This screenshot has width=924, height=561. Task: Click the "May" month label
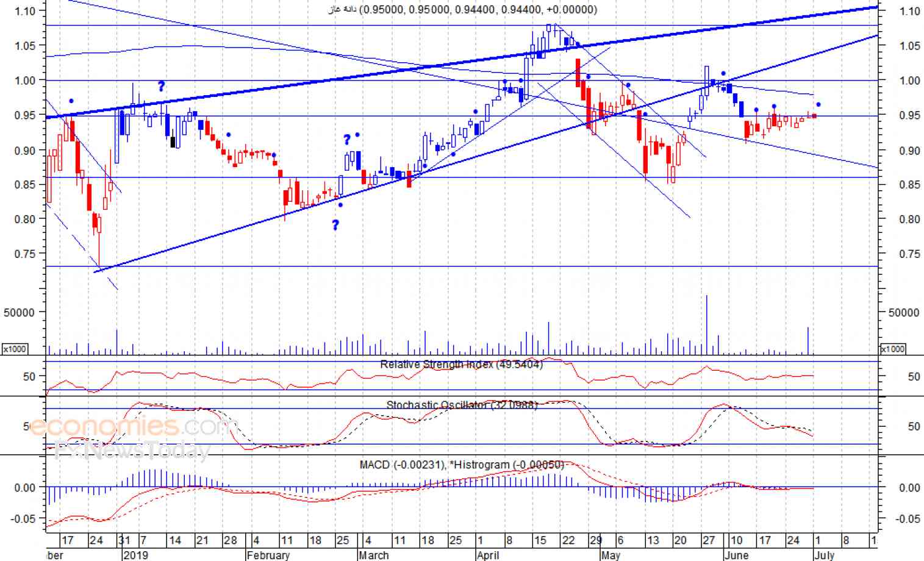(611, 555)
